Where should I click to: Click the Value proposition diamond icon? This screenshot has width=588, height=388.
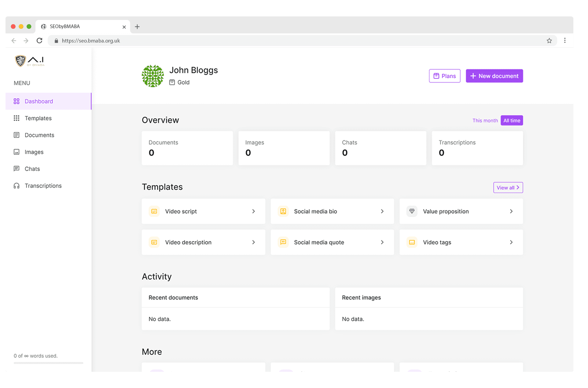412,211
